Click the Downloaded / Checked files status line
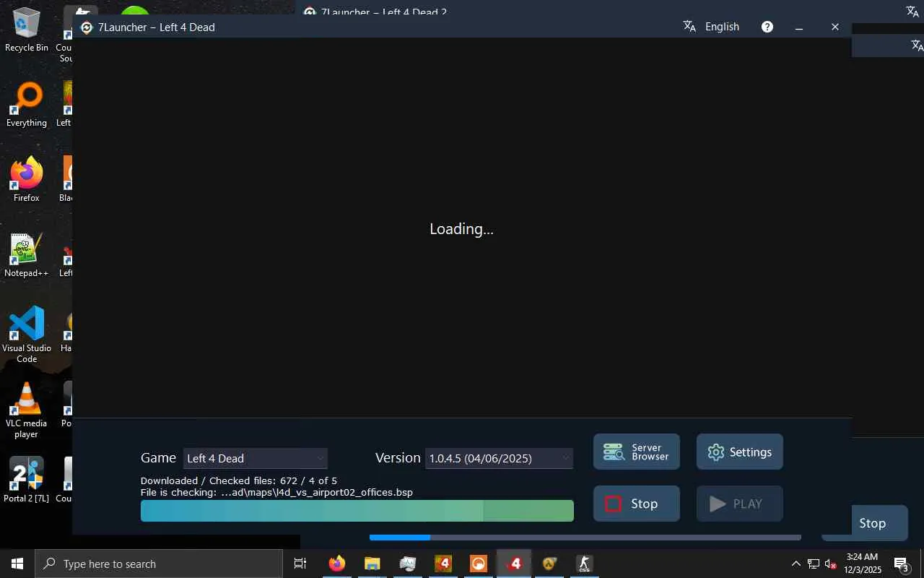 [239, 480]
